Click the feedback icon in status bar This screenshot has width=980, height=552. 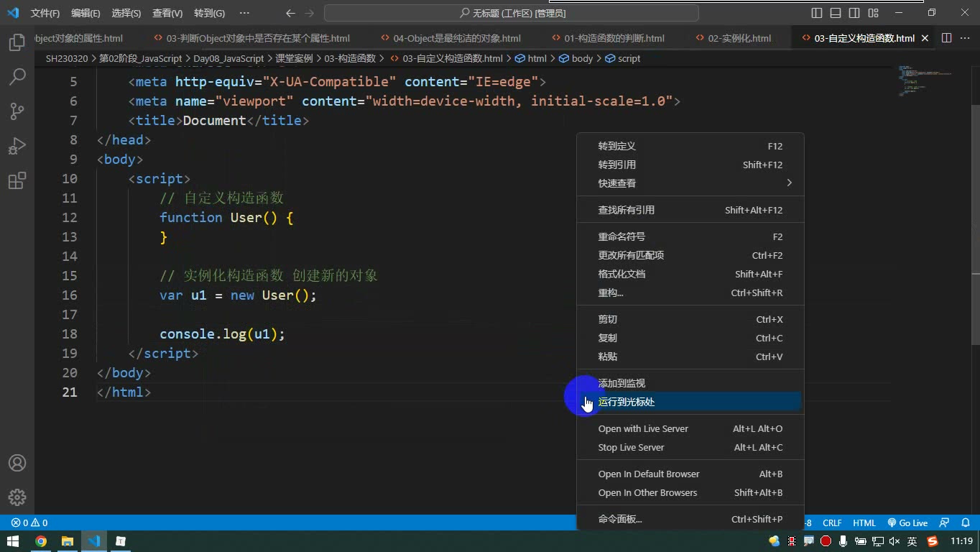click(945, 523)
